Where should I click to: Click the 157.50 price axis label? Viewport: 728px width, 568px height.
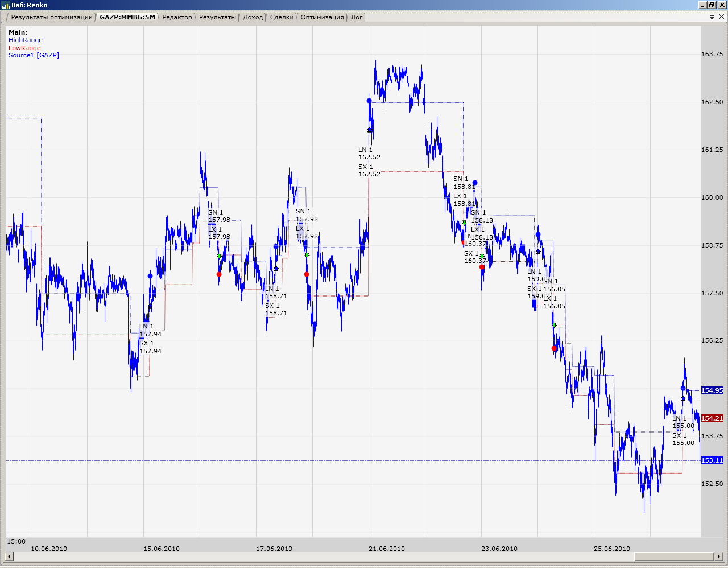pos(712,293)
